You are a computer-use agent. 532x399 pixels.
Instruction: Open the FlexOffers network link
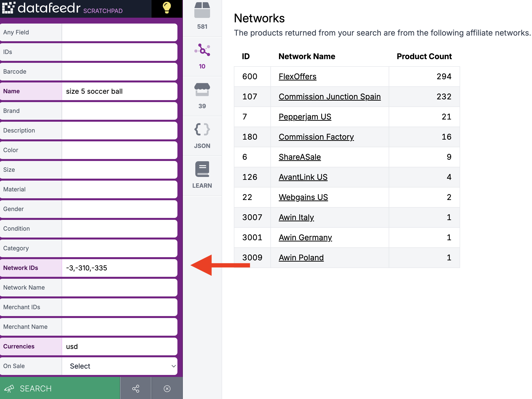(x=297, y=77)
